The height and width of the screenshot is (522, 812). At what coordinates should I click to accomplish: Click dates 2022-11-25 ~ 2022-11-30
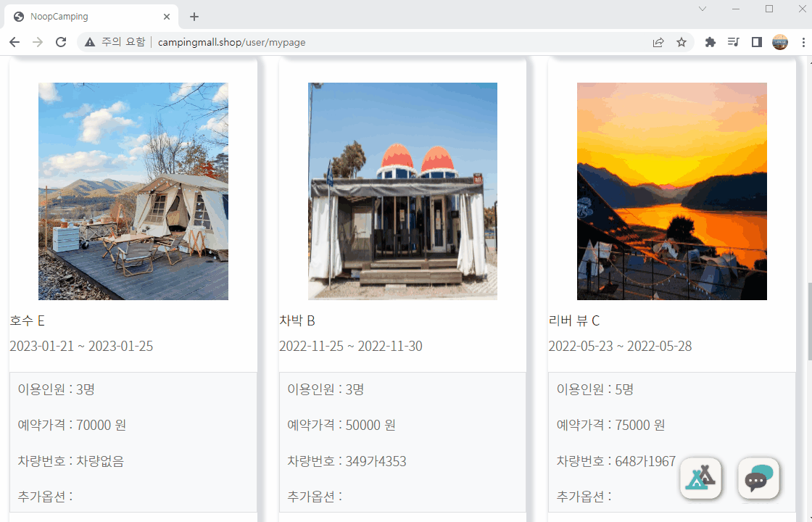tap(351, 346)
